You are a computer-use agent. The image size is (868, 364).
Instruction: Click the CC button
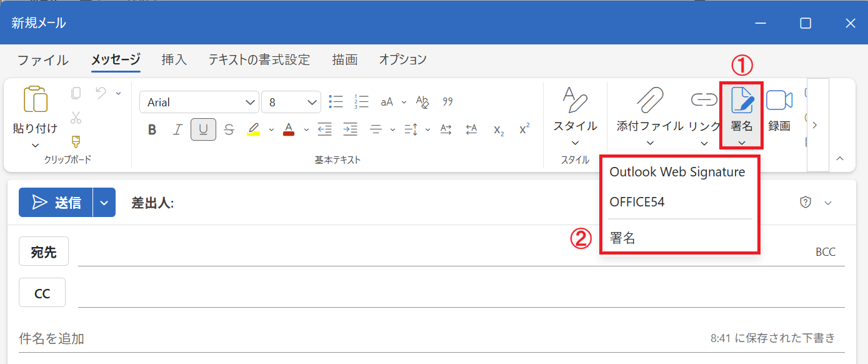click(42, 292)
